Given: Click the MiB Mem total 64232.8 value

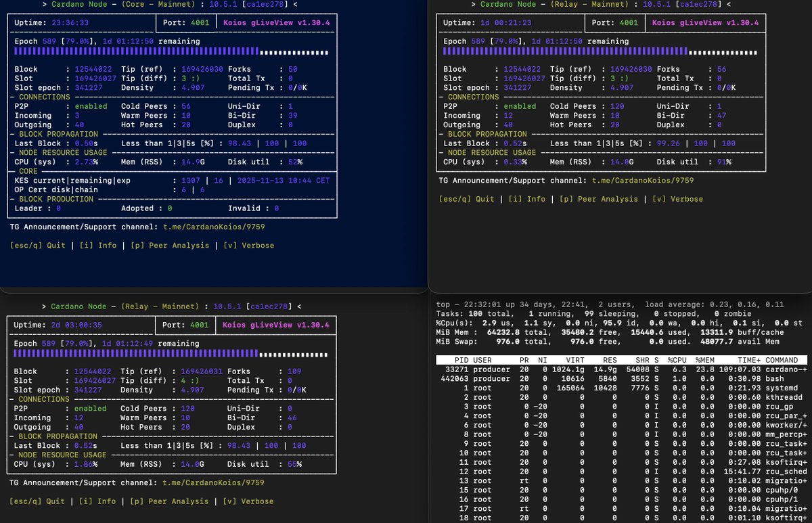Looking at the screenshot, I should pos(502,332).
